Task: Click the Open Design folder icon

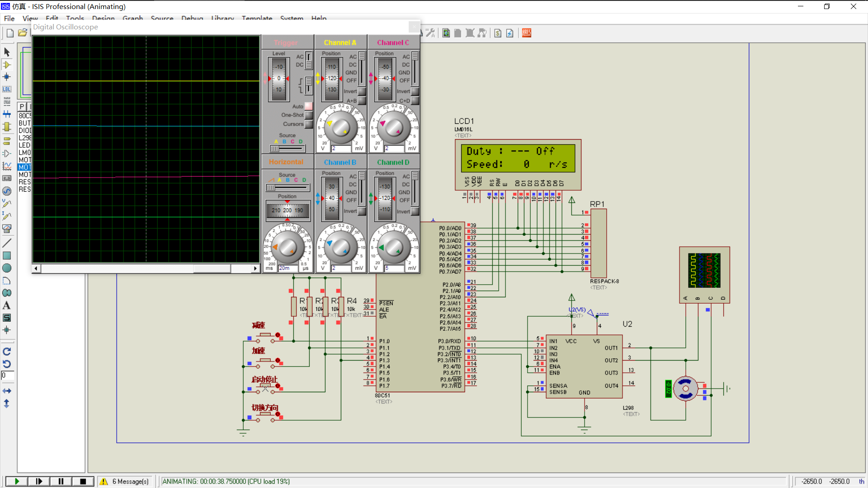Action: pyautogui.click(x=23, y=33)
